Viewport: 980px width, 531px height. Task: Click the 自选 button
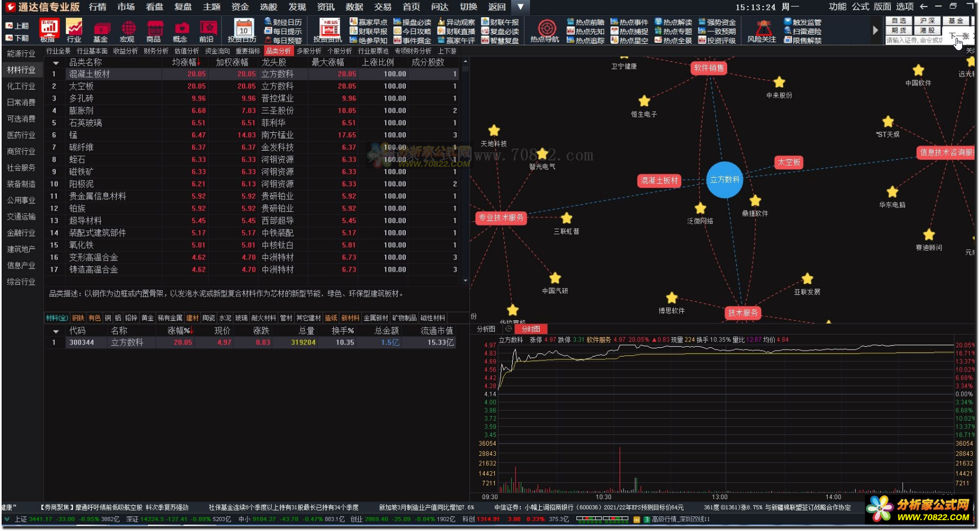pyautogui.click(x=899, y=21)
